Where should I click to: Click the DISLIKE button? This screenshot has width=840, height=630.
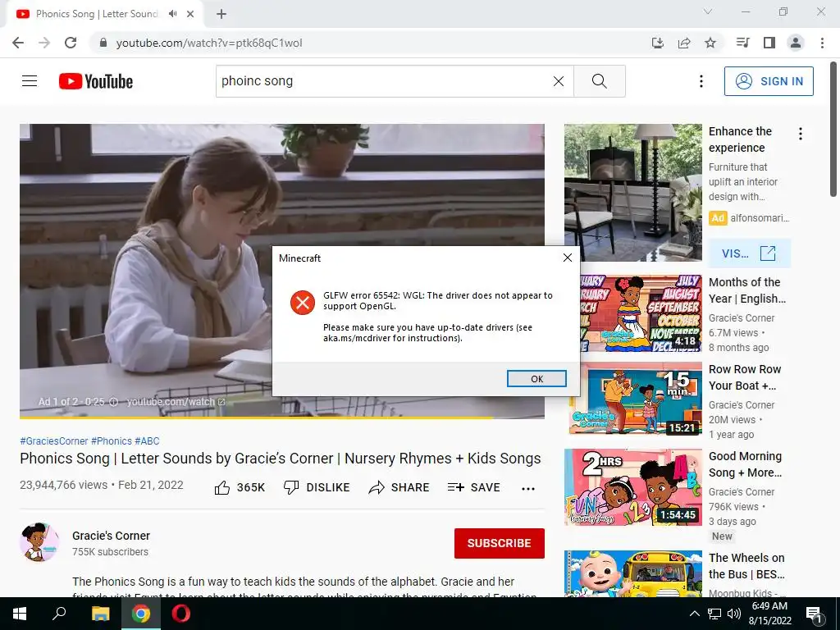tap(317, 487)
